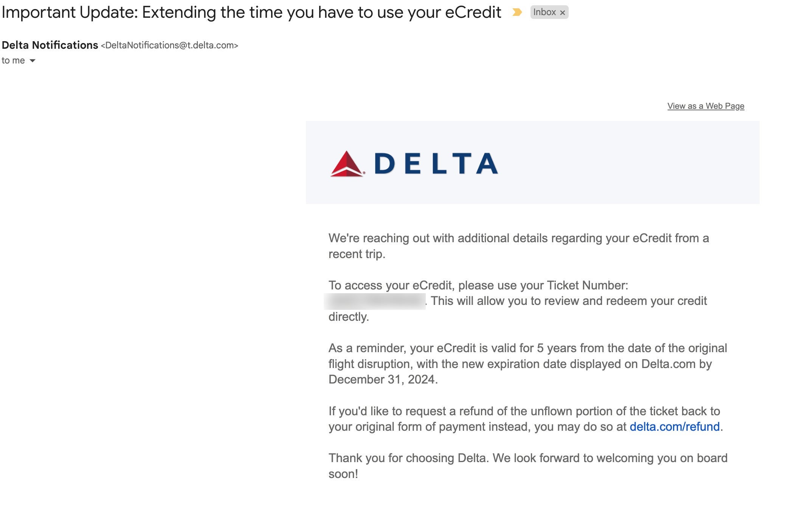
Task: Click the Inbox label tag
Action: pyautogui.click(x=544, y=12)
